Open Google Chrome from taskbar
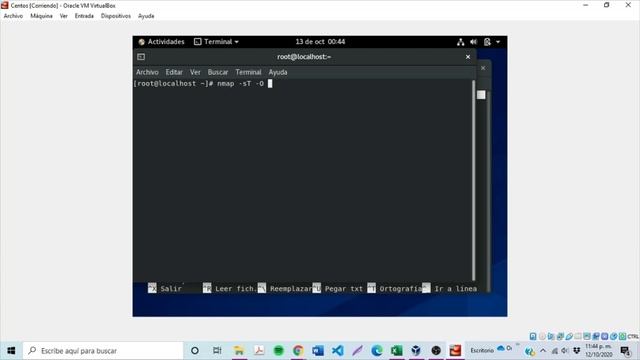This screenshot has width=640, height=360. tap(298, 351)
